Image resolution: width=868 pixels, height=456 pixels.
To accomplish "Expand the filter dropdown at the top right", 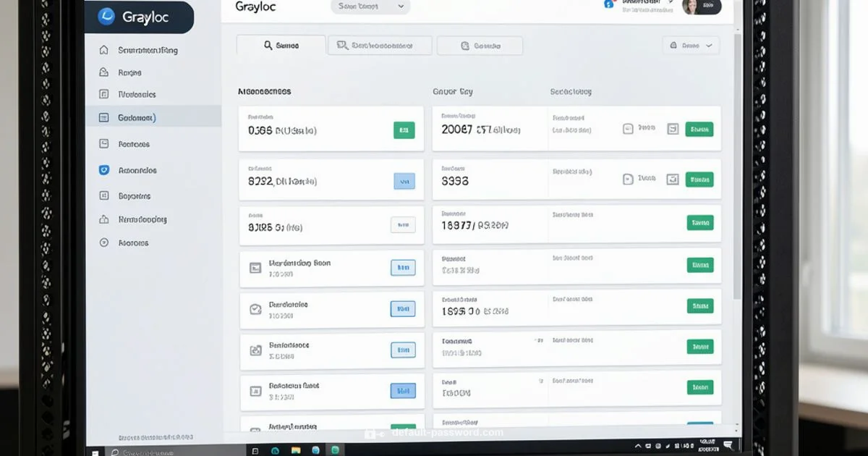I will coord(691,45).
